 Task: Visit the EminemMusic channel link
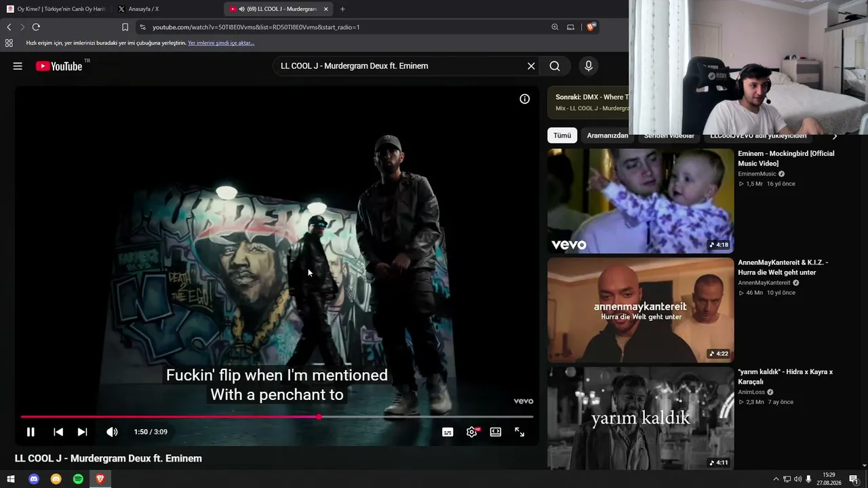click(757, 174)
